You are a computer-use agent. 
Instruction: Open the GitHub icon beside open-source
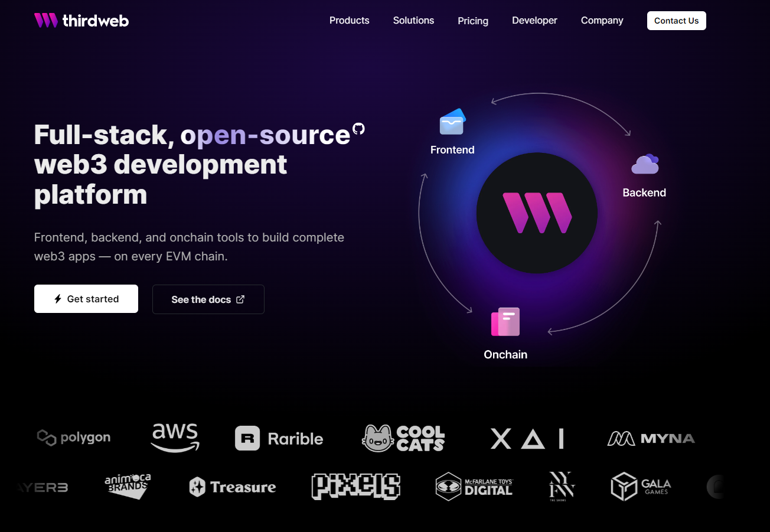coord(358,129)
